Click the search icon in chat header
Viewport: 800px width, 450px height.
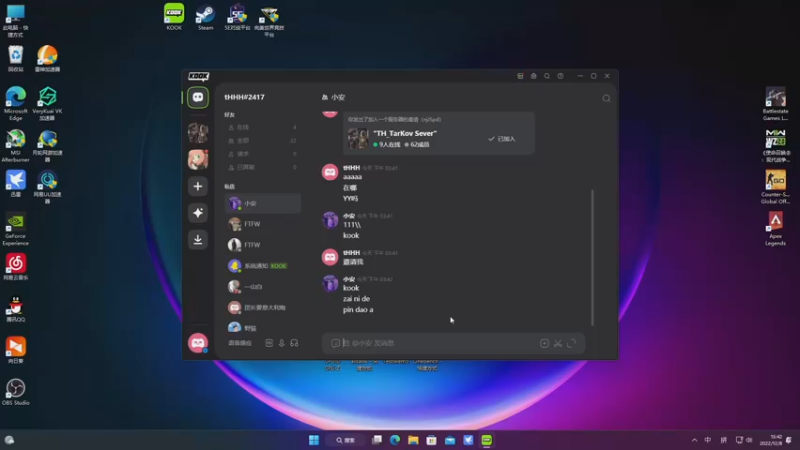tap(606, 98)
